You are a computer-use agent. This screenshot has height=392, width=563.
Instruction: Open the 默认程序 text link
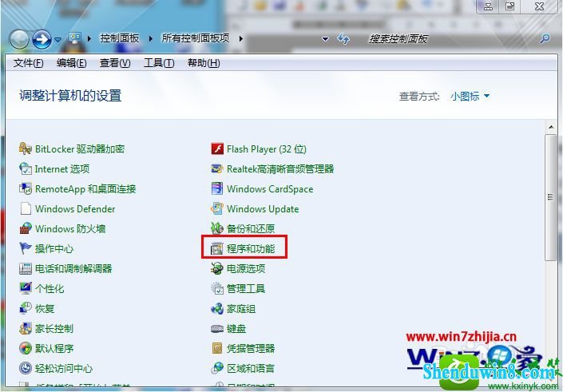click(54, 348)
